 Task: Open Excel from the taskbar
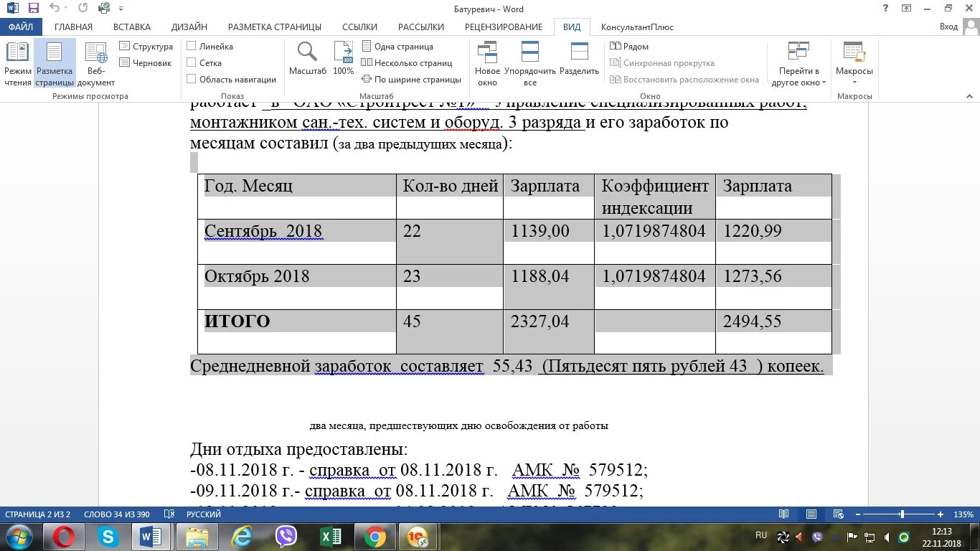(x=331, y=537)
